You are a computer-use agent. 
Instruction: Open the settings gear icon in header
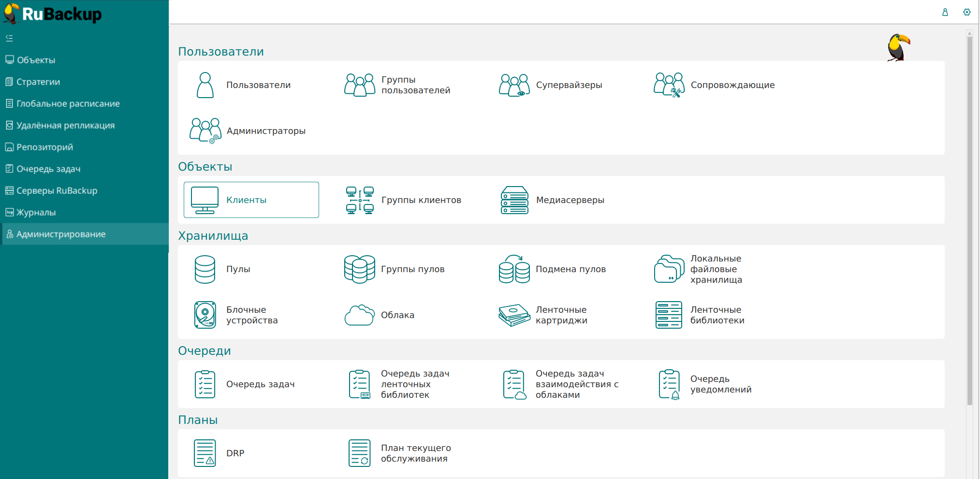(x=966, y=12)
